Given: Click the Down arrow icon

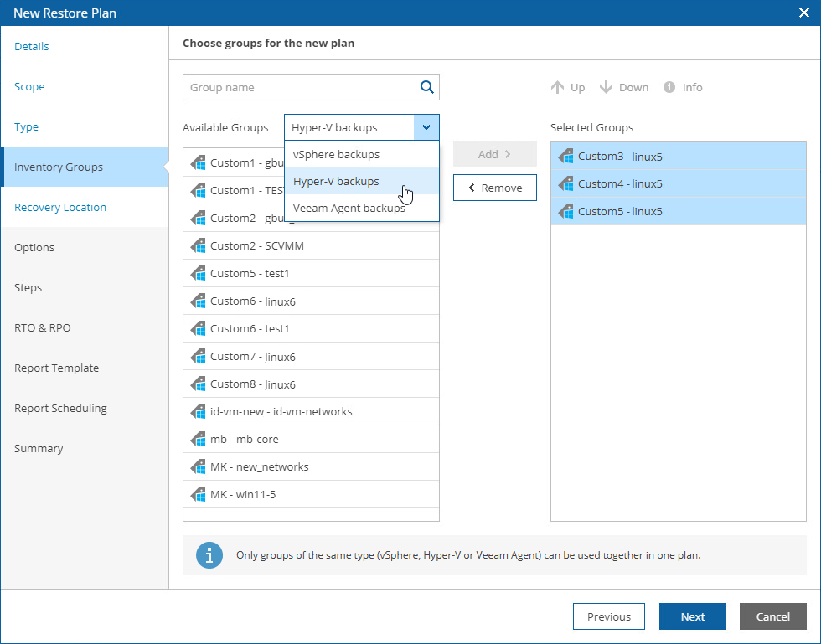Looking at the screenshot, I should coord(607,87).
